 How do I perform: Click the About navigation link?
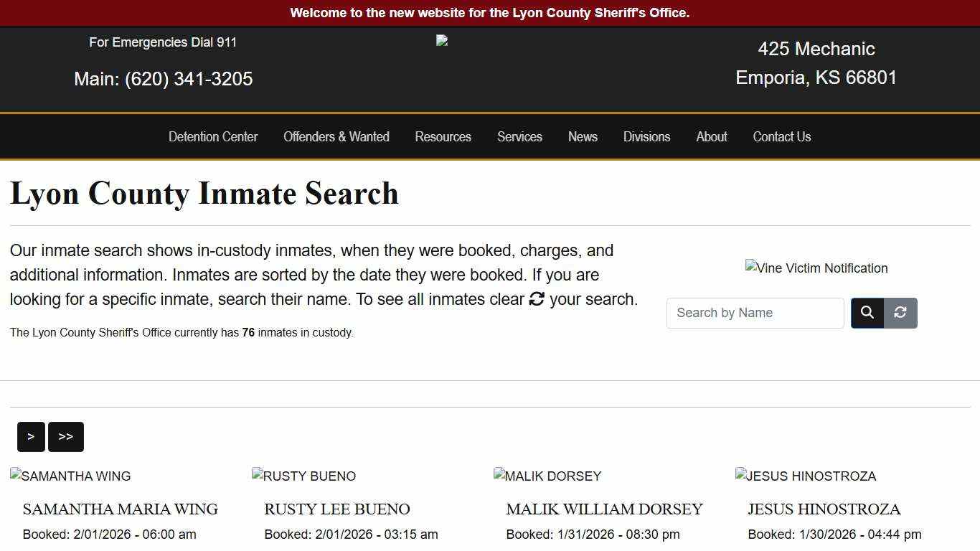click(x=711, y=136)
